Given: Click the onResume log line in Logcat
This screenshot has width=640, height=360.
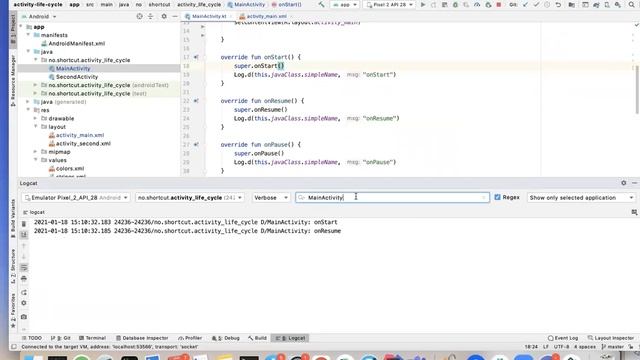Looking at the screenshot, I should pyautogui.click(x=187, y=231).
